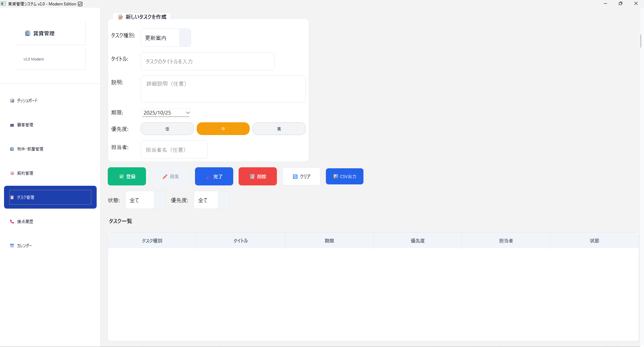Click the customer management people icon
The image size is (644, 347).
pyautogui.click(x=12, y=125)
